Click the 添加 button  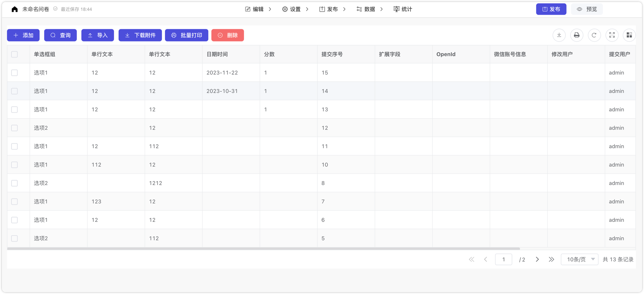click(23, 35)
